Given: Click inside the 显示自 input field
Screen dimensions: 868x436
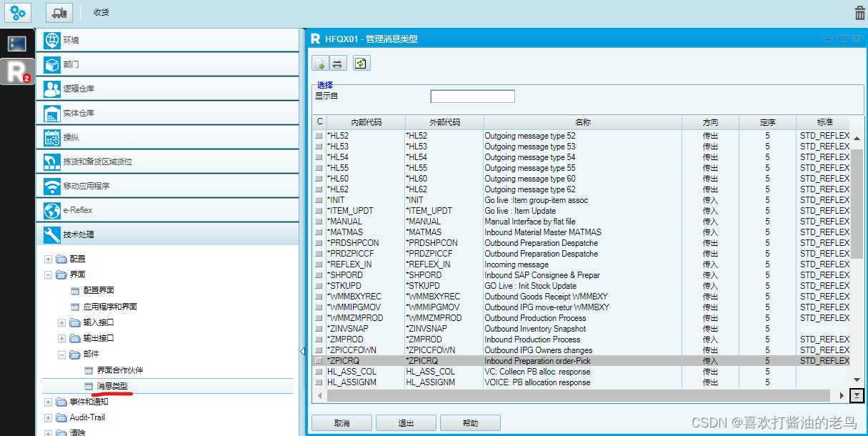Looking at the screenshot, I should point(472,96).
